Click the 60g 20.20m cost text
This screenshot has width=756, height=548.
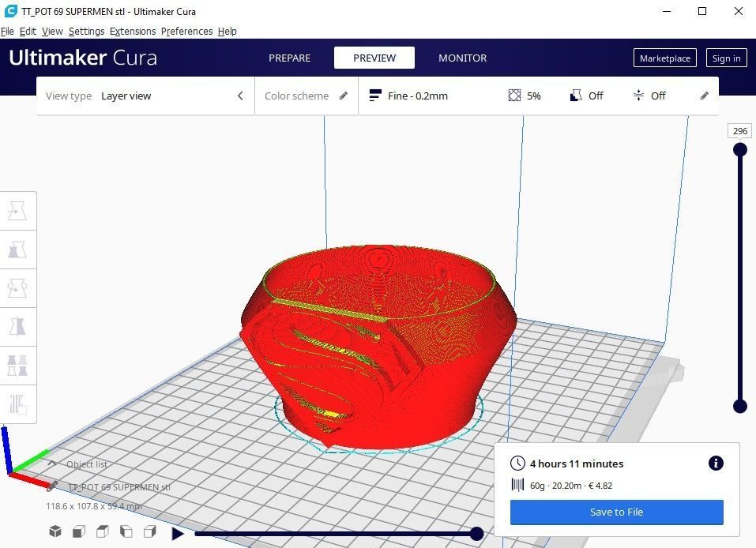click(x=571, y=486)
